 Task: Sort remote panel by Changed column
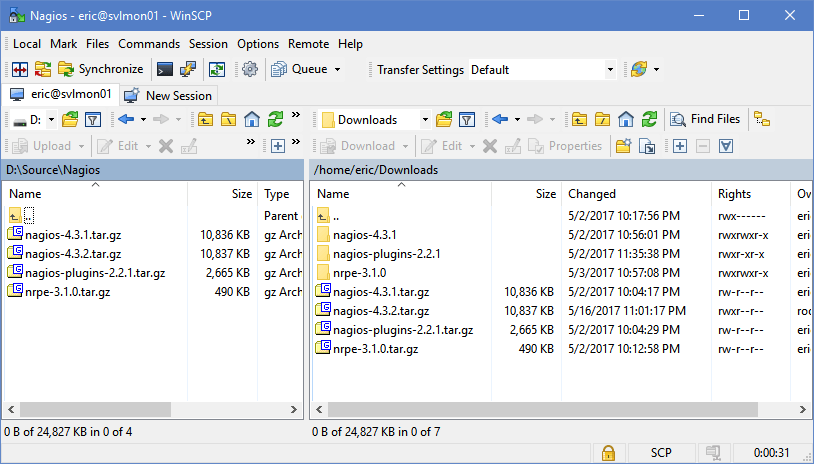click(636, 194)
